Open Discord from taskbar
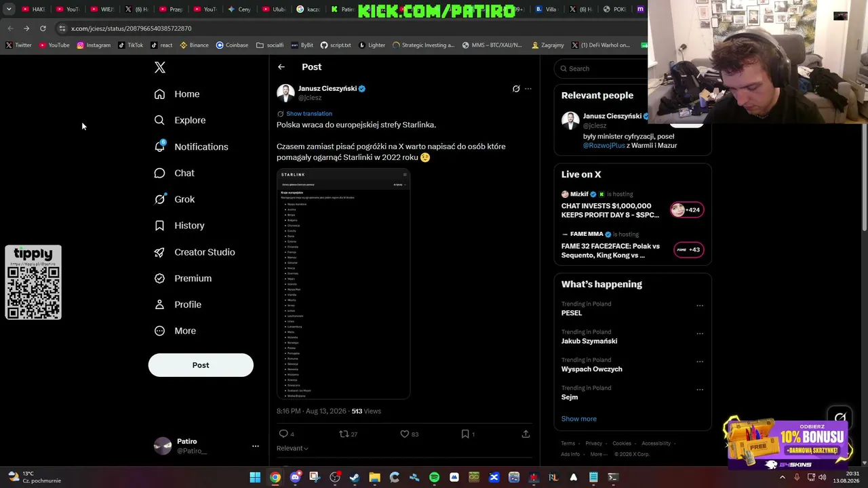The height and width of the screenshot is (488, 868). [x=295, y=477]
